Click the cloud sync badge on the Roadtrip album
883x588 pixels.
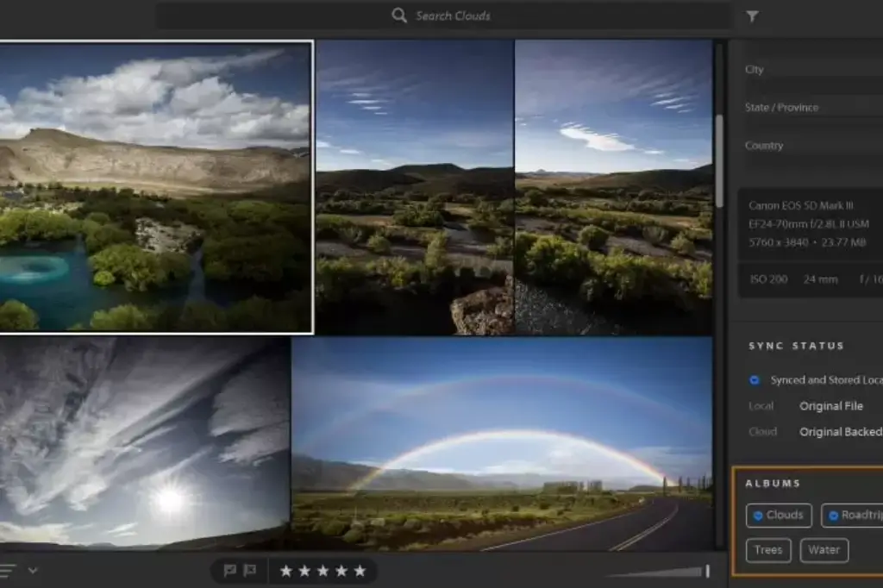(x=831, y=516)
